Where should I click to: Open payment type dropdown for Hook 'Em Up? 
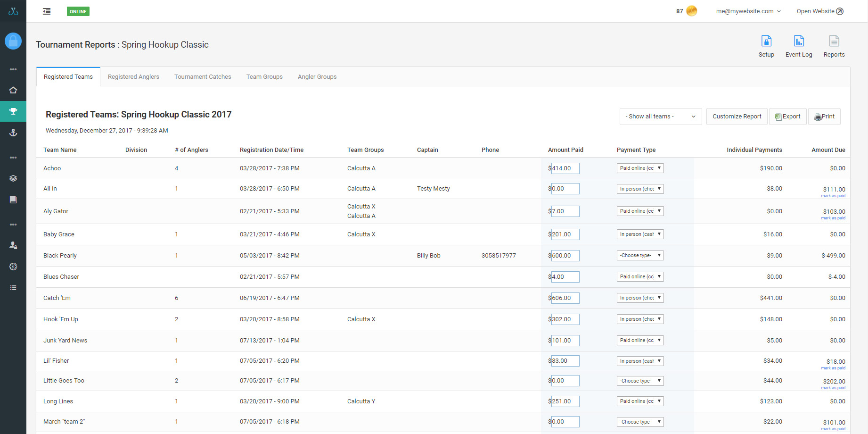tap(640, 319)
